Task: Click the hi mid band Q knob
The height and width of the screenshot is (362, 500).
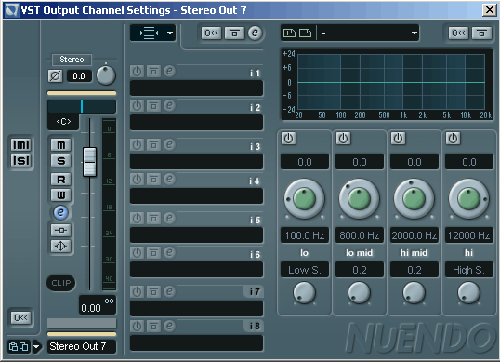Action: (414, 293)
